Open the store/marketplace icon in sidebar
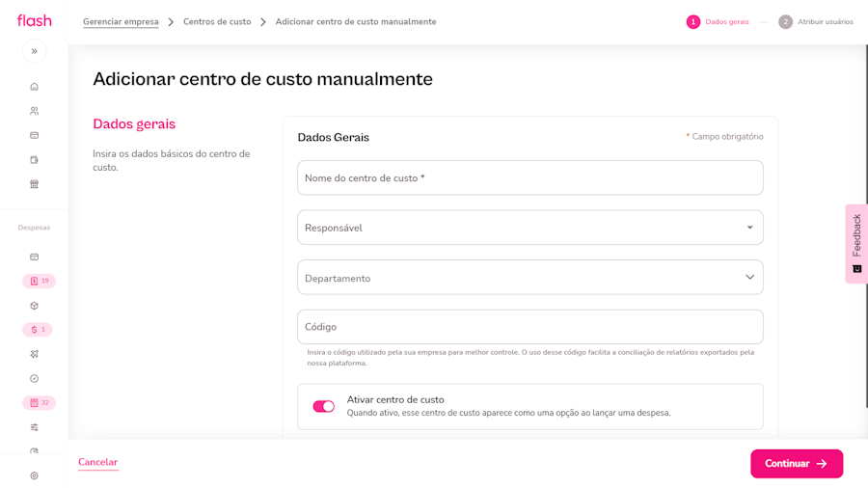Screen dimensions: 868x488 click(35, 184)
